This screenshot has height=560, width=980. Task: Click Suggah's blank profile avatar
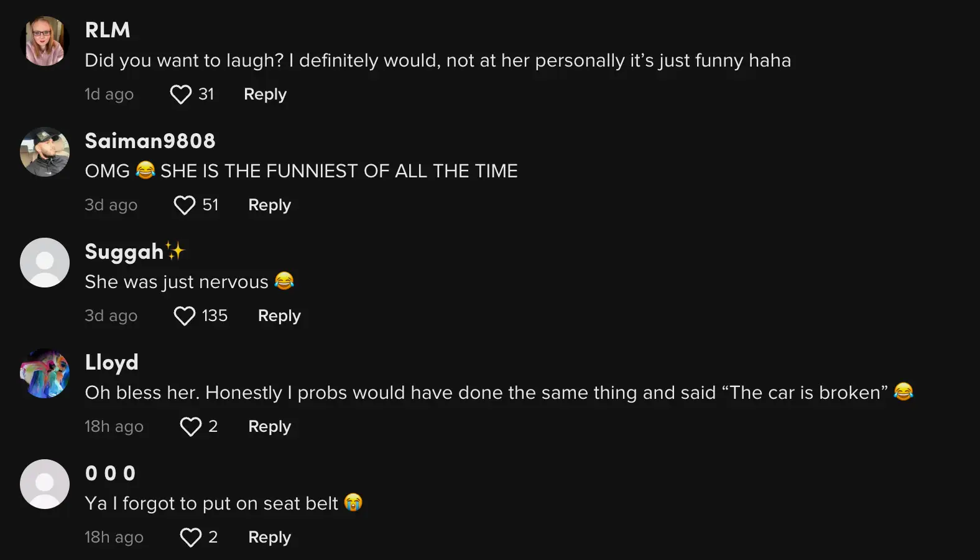point(44,262)
